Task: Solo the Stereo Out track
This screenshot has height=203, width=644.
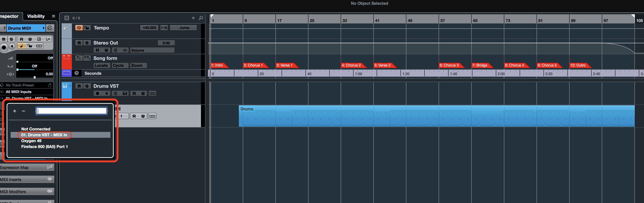Action: pos(87,43)
